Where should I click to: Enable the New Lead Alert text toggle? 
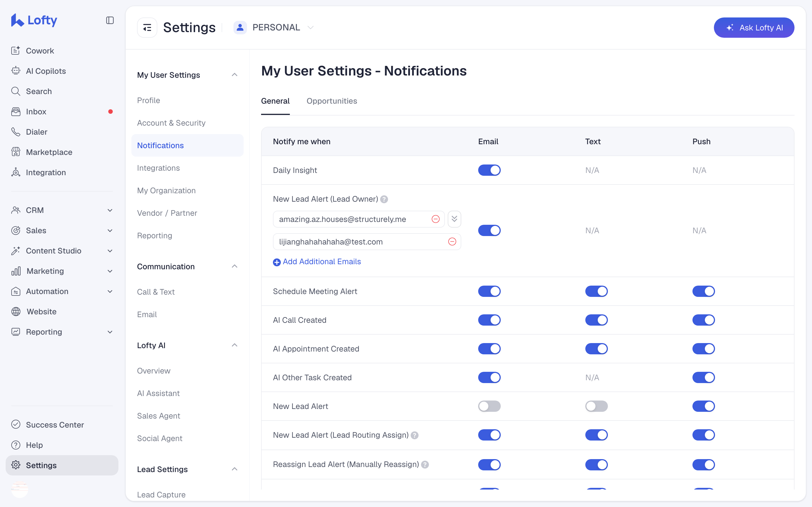(x=596, y=406)
